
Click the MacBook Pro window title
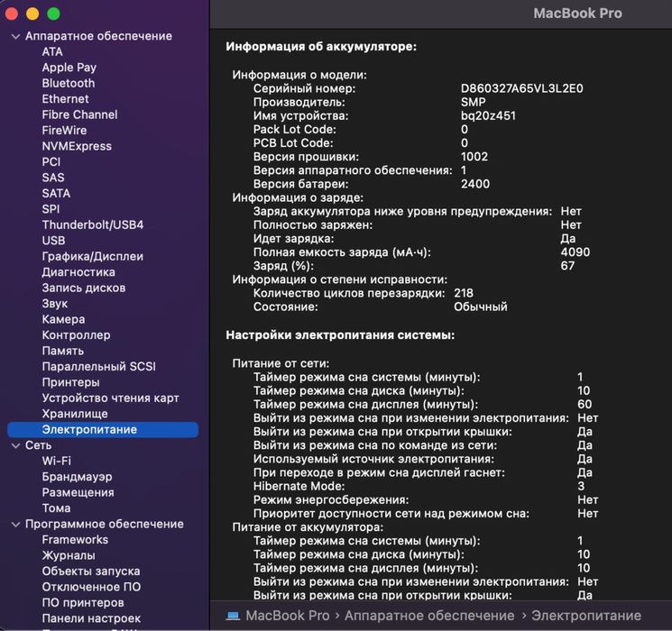[x=577, y=14]
